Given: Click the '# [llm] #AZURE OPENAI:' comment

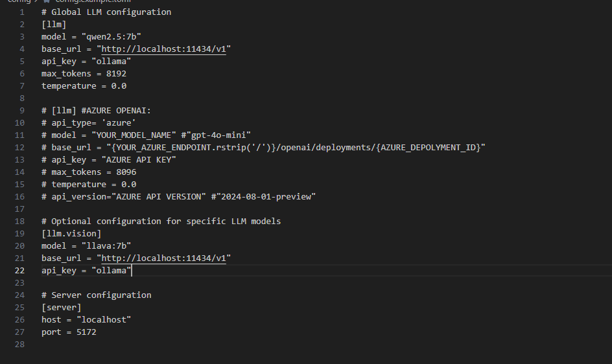Looking at the screenshot, I should [96, 110].
